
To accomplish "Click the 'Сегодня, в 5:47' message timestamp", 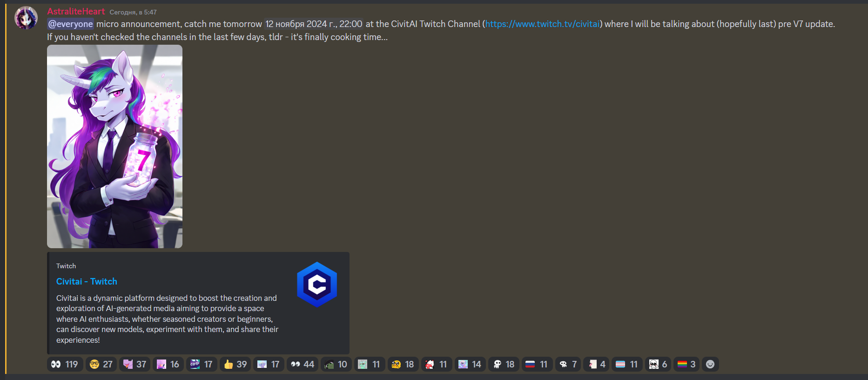I will coord(133,12).
